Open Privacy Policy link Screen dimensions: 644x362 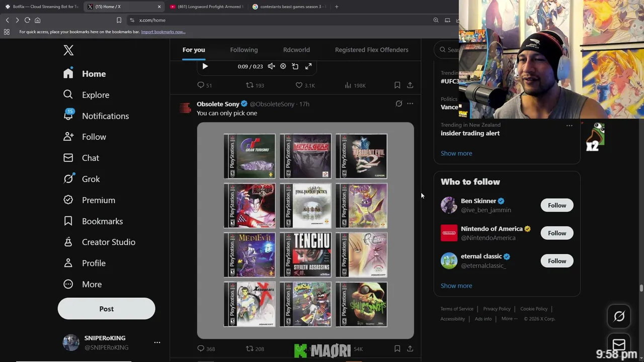497,309
